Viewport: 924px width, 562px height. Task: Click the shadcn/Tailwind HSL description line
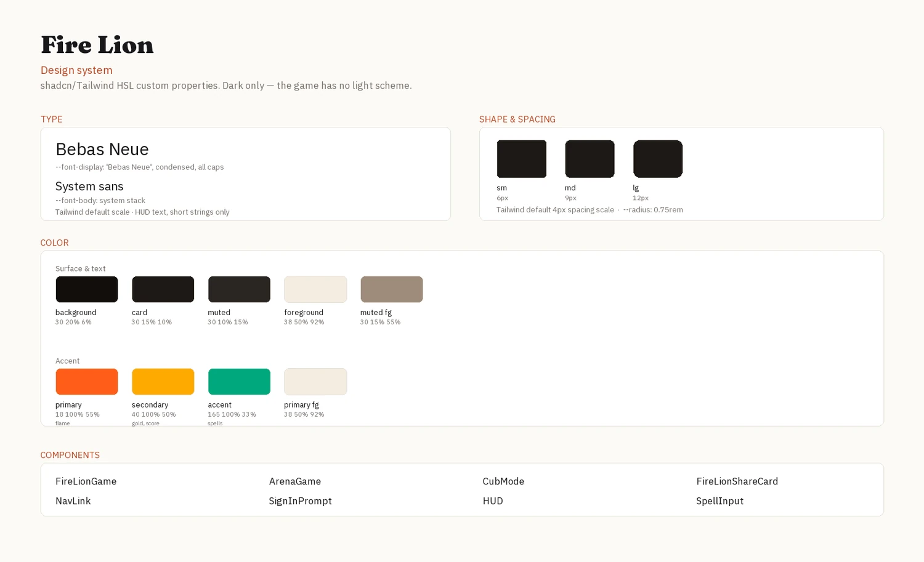tap(226, 86)
